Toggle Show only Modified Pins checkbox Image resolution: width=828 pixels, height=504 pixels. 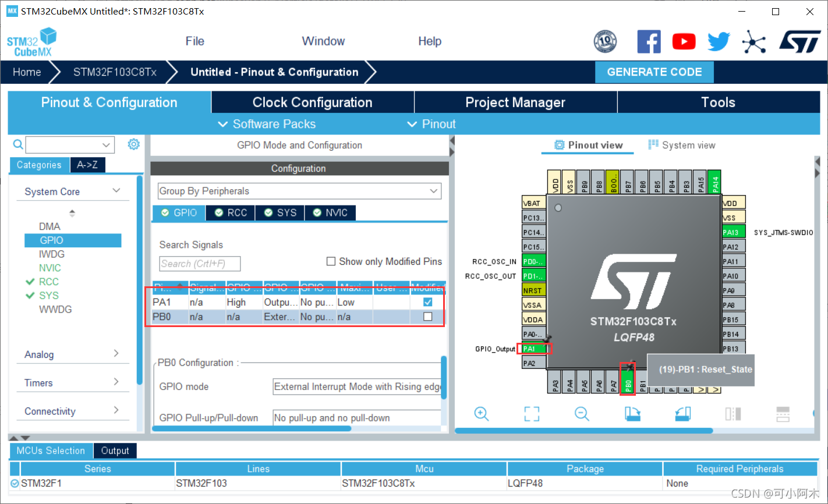331,261
